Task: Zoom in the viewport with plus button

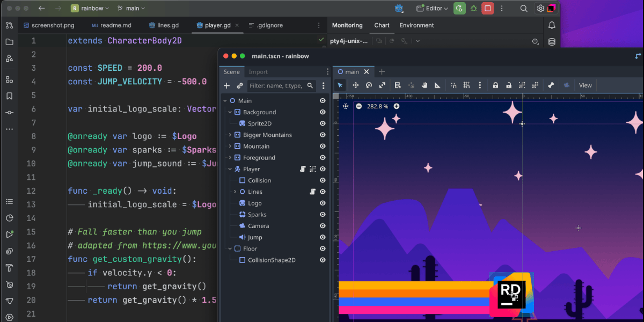Action: coord(396,106)
